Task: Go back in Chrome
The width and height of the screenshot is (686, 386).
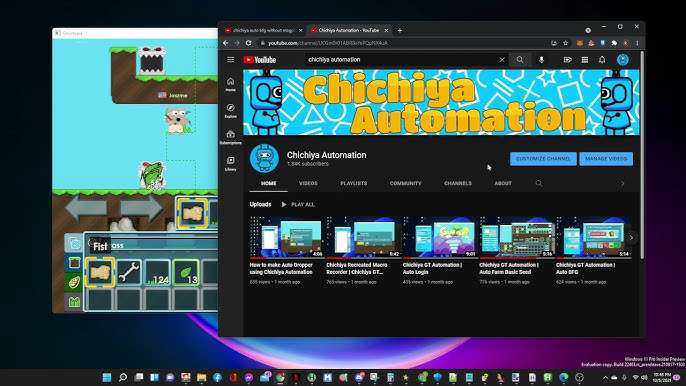Action: (x=226, y=43)
